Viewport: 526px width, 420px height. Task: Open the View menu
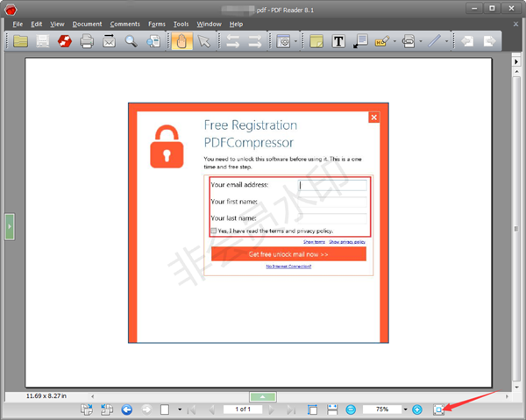[x=57, y=25]
